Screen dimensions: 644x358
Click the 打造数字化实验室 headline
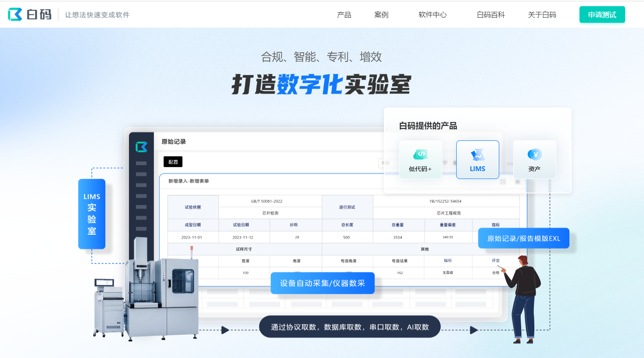tap(321, 84)
